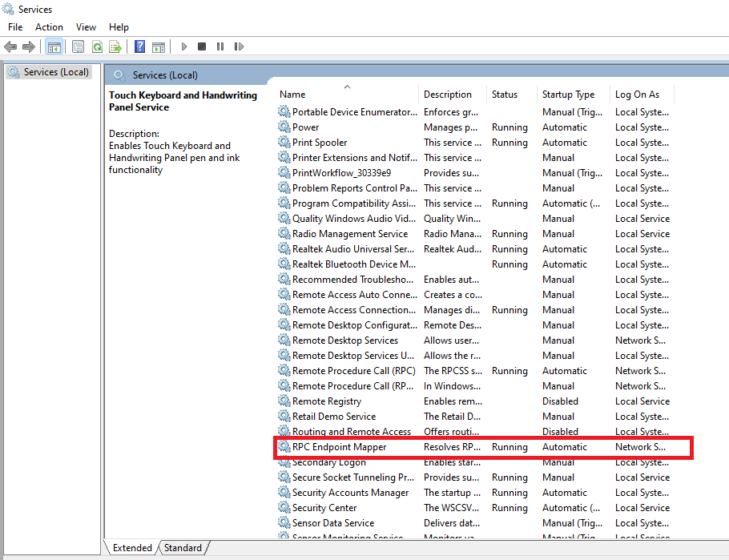Sort by the Name column header
The width and height of the screenshot is (729, 560).
point(292,95)
